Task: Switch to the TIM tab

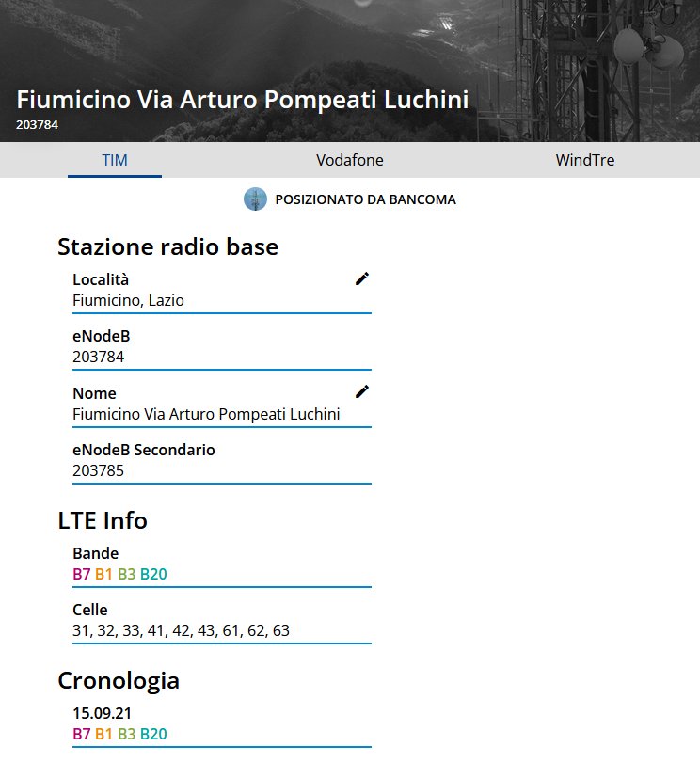Action: 115,160
